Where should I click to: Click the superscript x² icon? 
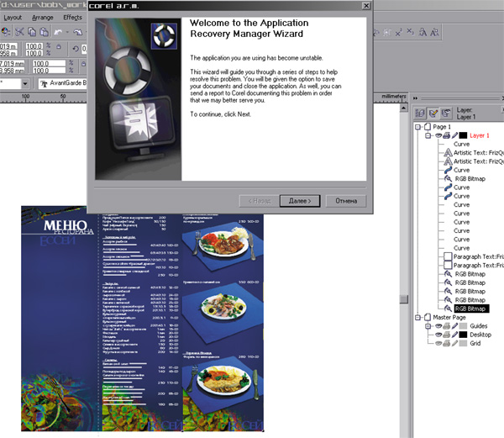399,32
